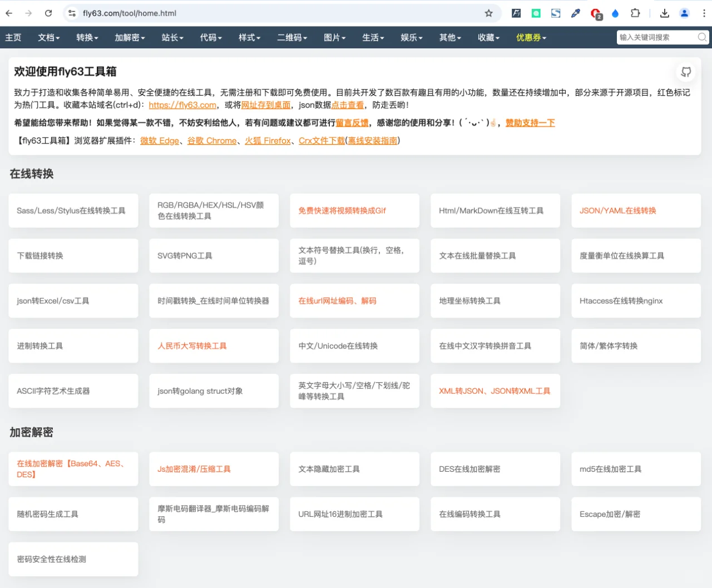Screen dimensions: 712x588
Task: Open the GitHub icon on the page
Action: [685, 72]
